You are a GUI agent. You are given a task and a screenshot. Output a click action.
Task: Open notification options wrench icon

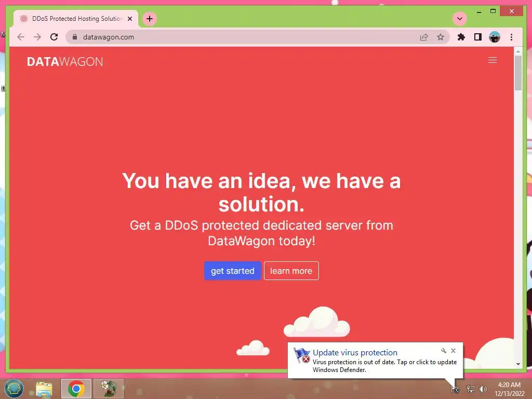[x=444, y=351]
